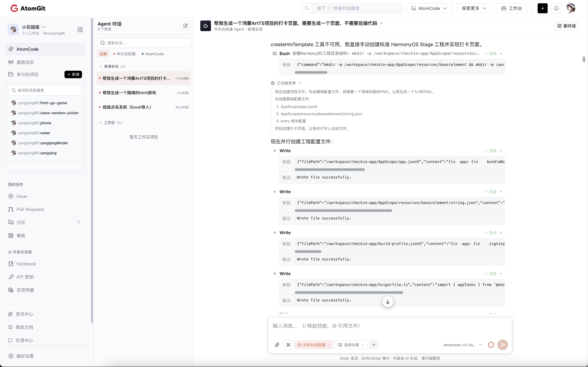
Task: Select the 华为云码道 filter tab
Action: click(124, 54)
